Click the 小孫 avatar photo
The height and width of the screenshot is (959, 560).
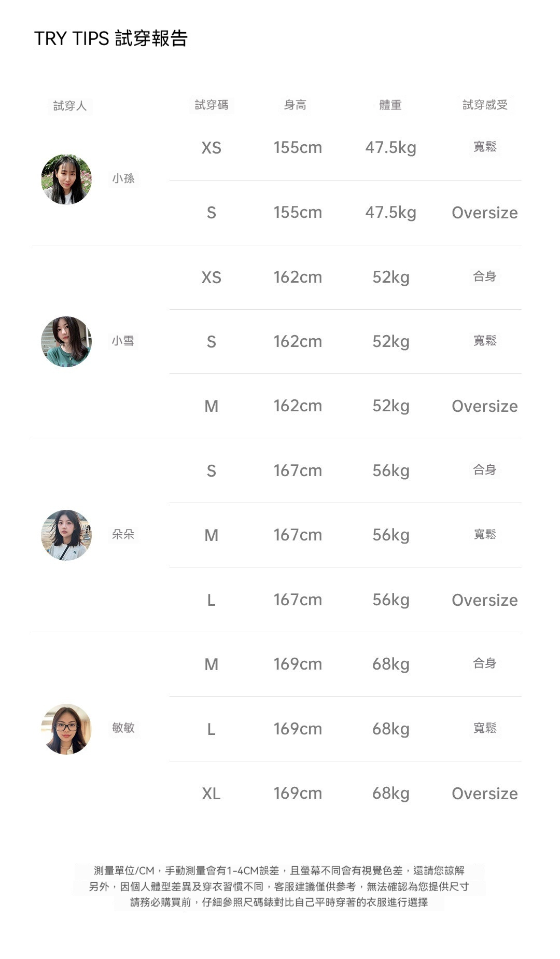66,179
